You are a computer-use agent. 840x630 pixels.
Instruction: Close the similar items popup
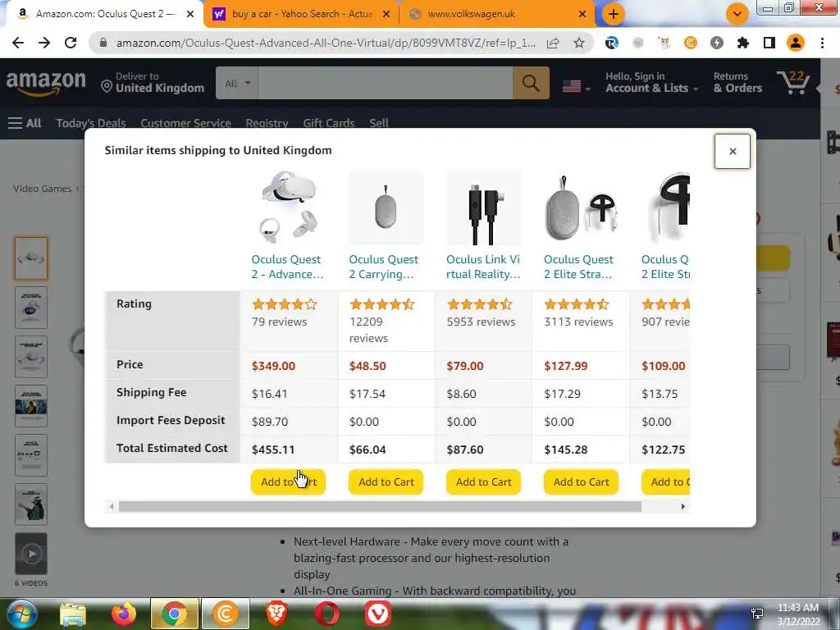click(x=733, y=151)
